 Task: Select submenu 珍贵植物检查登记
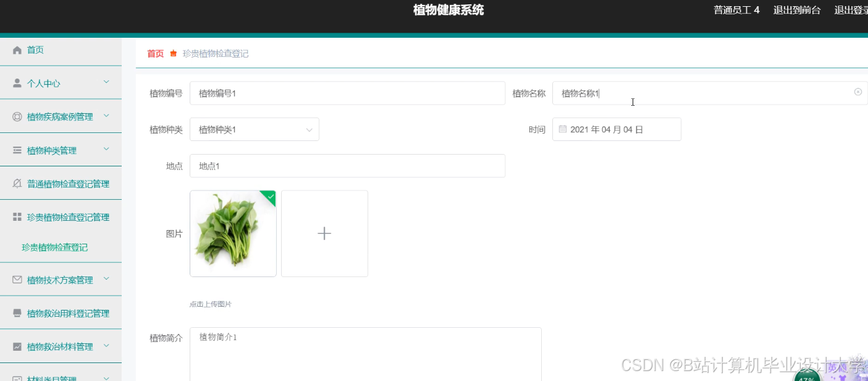[x=55, y=247]
